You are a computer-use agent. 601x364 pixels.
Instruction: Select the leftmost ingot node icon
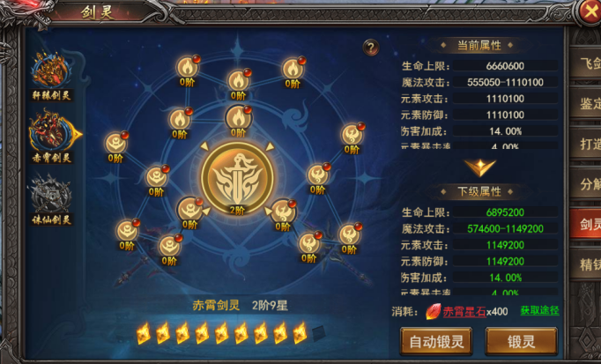(115, 144)
